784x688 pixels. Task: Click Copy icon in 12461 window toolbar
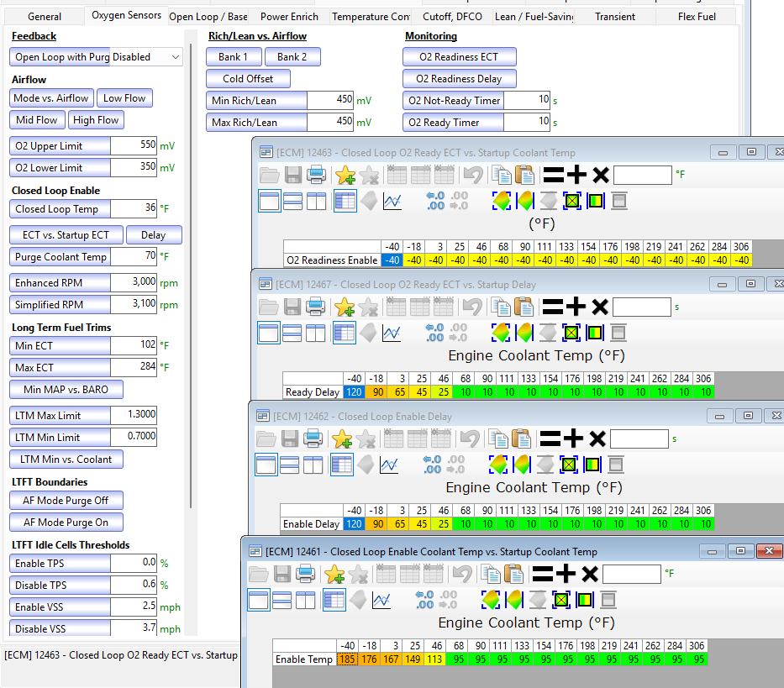(x=490, y=574)
